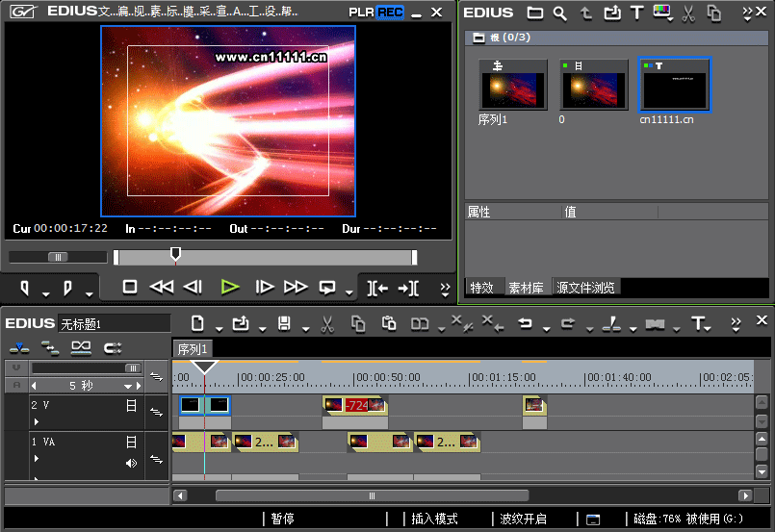
Task: Switch to the 特效 tab
Action: (x=482, y=288)
